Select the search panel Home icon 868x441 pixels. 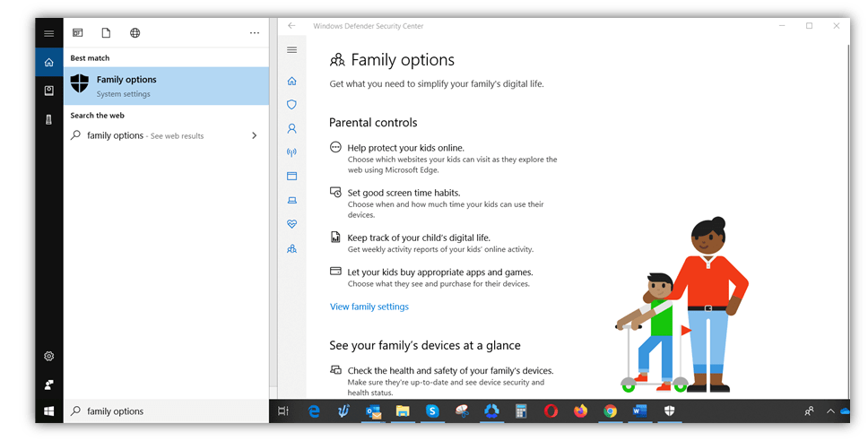point(48,62)
